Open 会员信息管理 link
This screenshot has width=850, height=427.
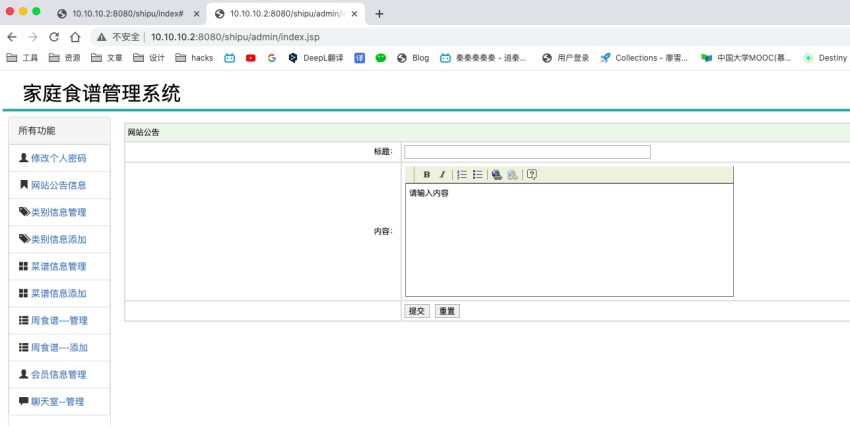(x=59, y=375)
